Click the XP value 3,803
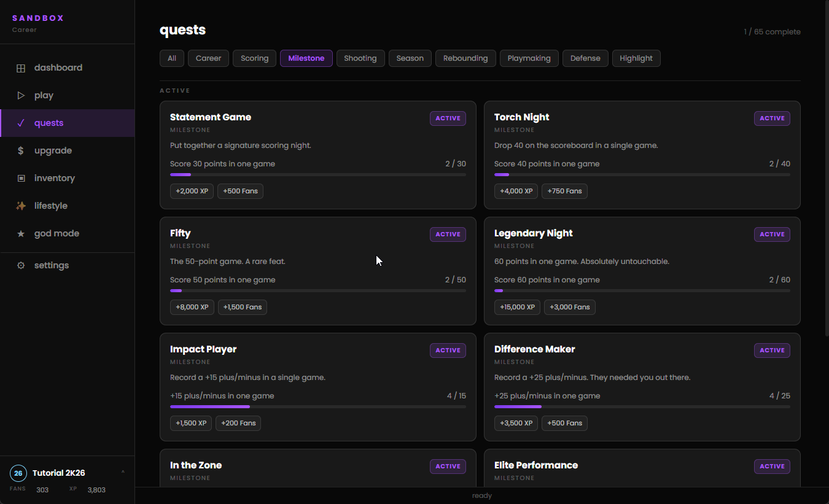The width and height of the screenshot is (829, 504). (x=96, y=490)
